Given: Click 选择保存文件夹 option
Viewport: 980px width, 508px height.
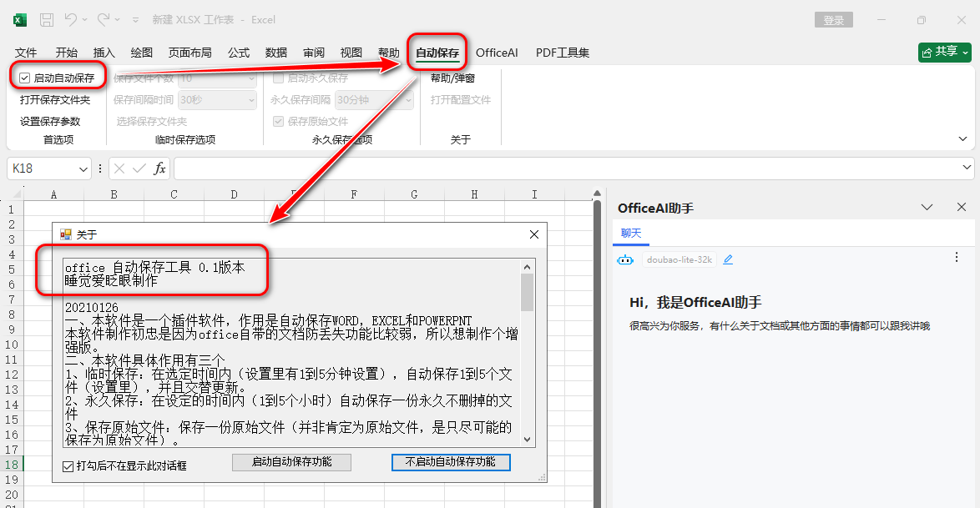Looking at the screenshot, I should point(151,121).
